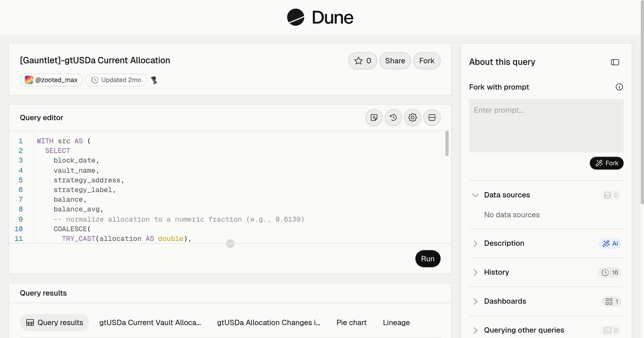Select the Query results tab
This screenshot has width=644, height=338.
tap(54, 322)
